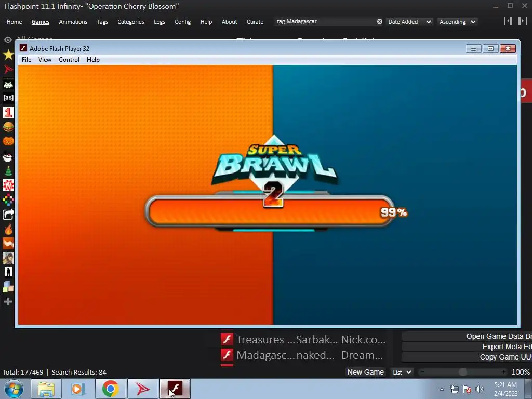Open the red and white pattern playlist icon
The image size is (532, 399).
point(8,185)
